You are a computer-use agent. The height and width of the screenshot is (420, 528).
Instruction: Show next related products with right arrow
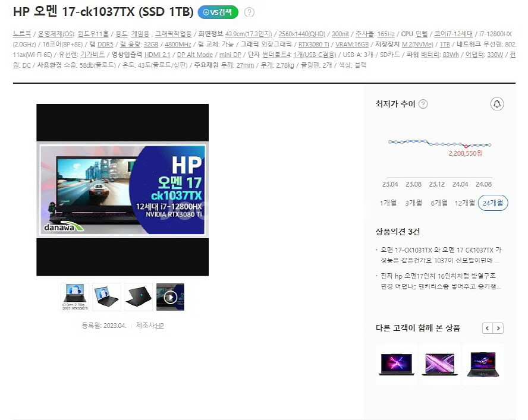[x=498, y=328]
